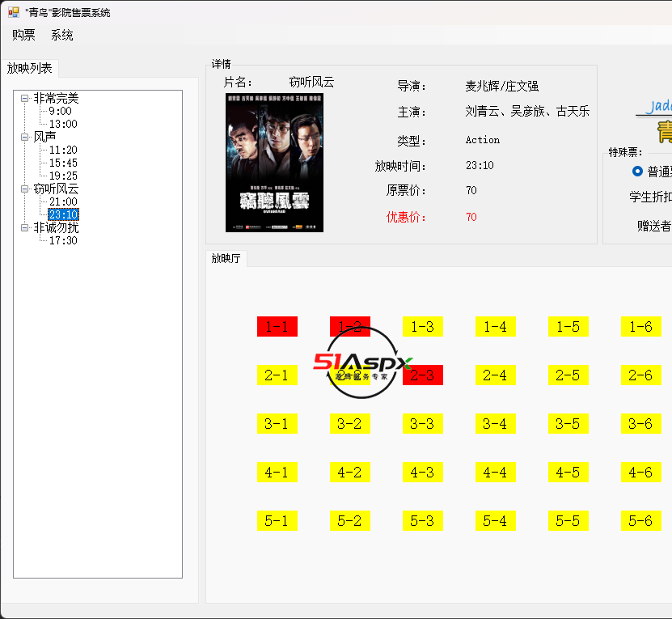The image size is (672, 619).
Task: Select 窃听风云 in the tree
Action: (x=56, y=189)
